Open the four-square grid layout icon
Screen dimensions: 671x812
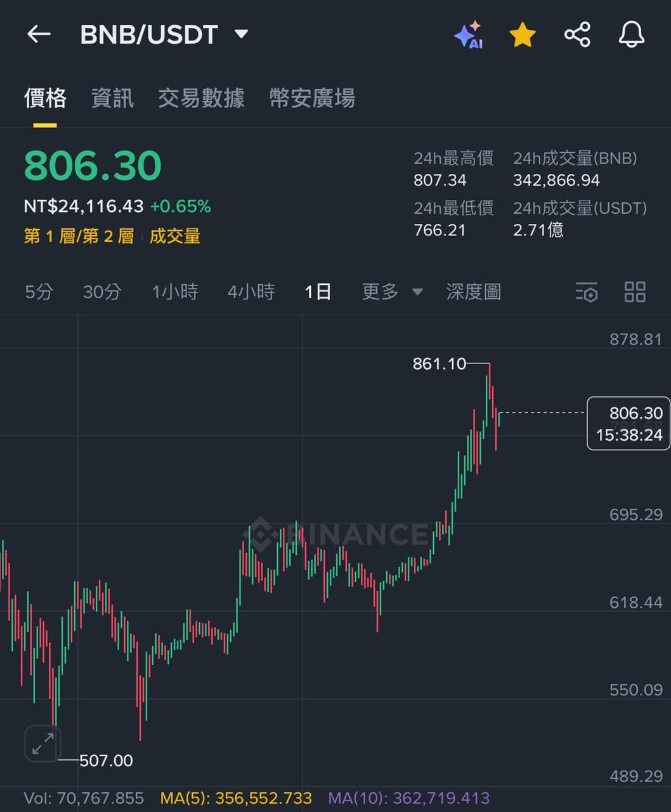635,292
